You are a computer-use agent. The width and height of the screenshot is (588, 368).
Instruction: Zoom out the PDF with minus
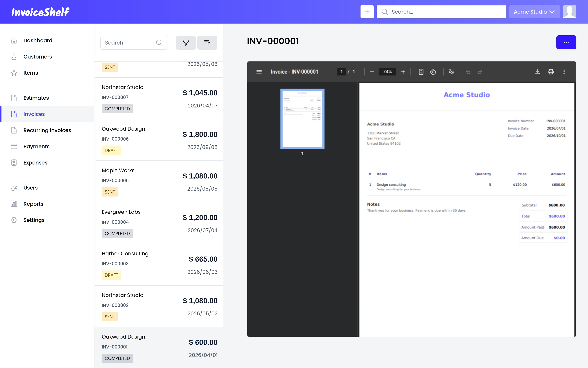[372, 72]
